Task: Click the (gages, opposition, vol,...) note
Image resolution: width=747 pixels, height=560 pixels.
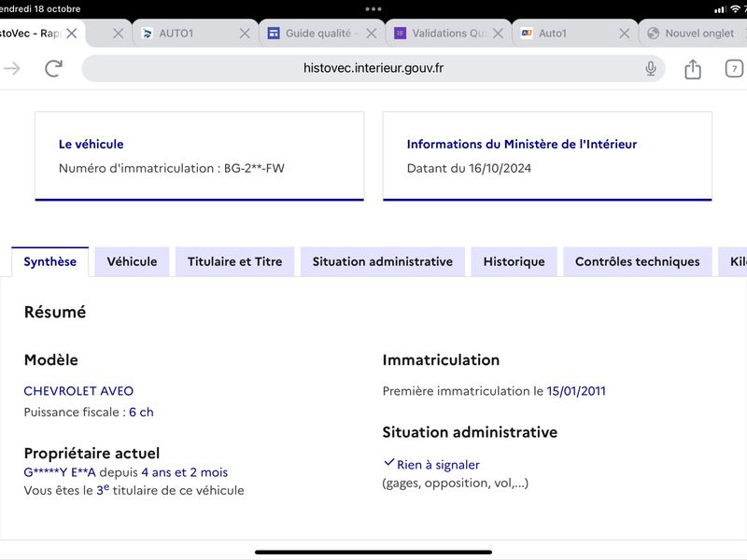Action: [456, 483]
